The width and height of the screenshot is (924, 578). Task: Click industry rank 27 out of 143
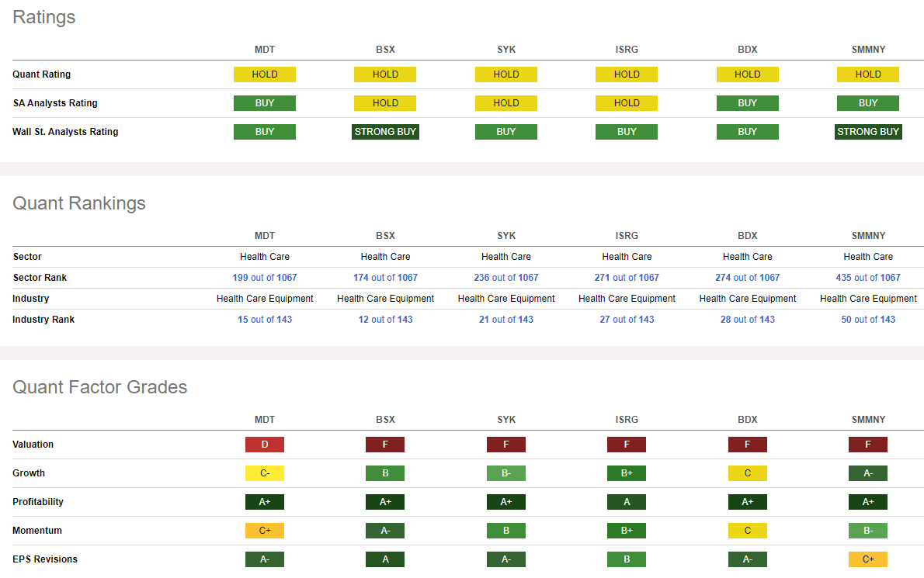[627, 320]
